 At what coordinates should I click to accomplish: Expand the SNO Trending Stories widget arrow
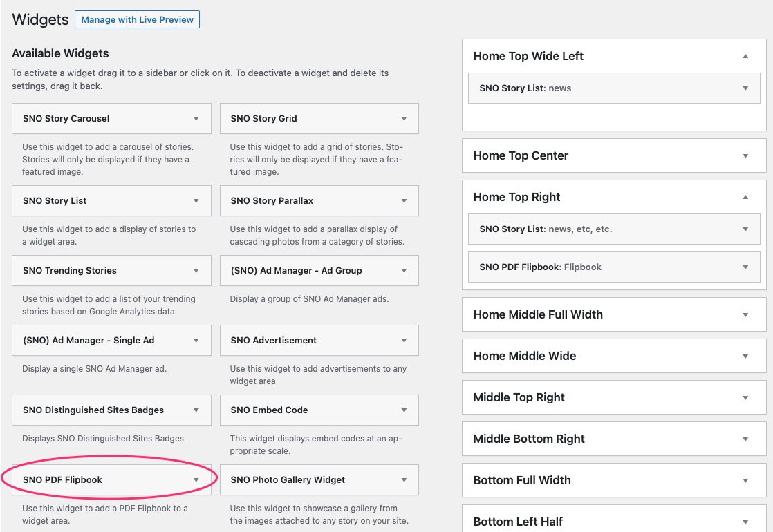point(196,270)
